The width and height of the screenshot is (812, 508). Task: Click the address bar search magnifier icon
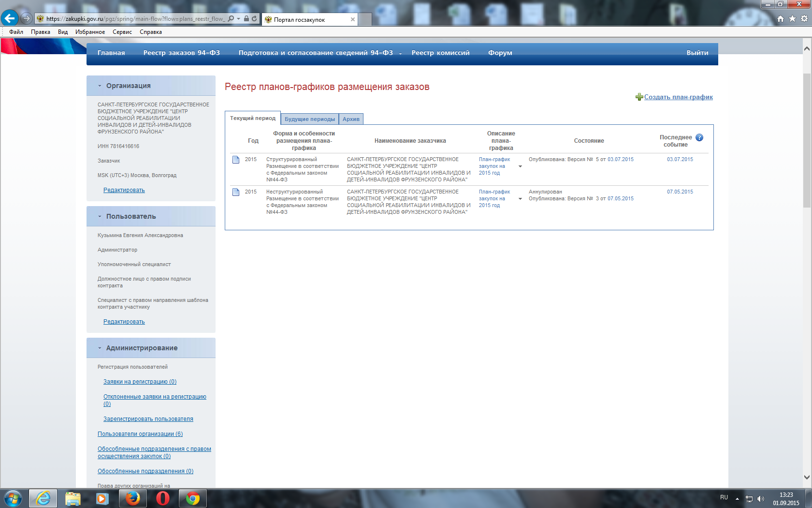[231, 19]
